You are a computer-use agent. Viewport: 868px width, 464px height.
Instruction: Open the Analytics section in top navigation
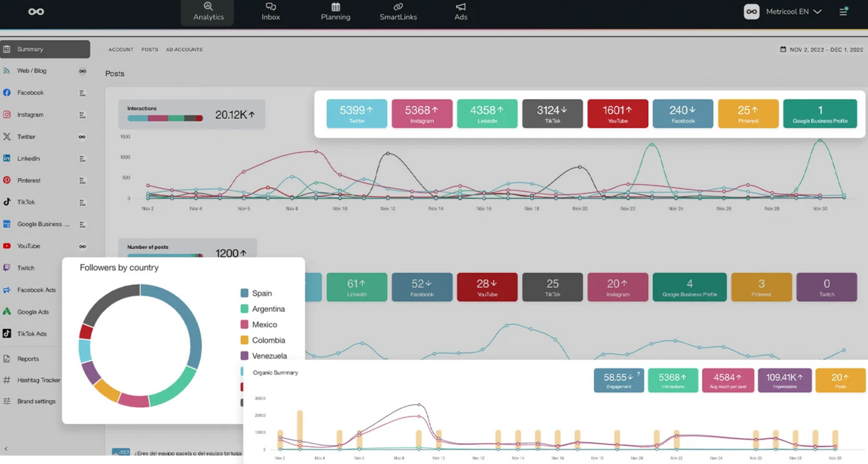point(208,12)
